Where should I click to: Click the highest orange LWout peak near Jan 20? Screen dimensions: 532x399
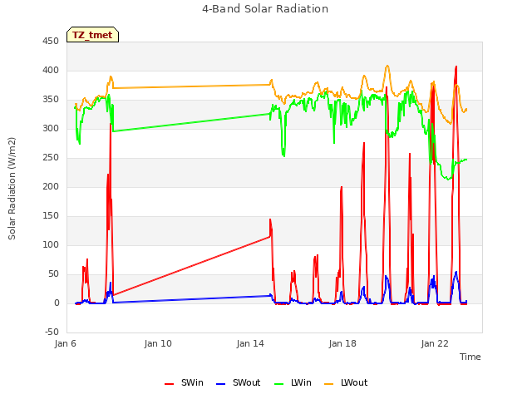[x=387, y=66]
